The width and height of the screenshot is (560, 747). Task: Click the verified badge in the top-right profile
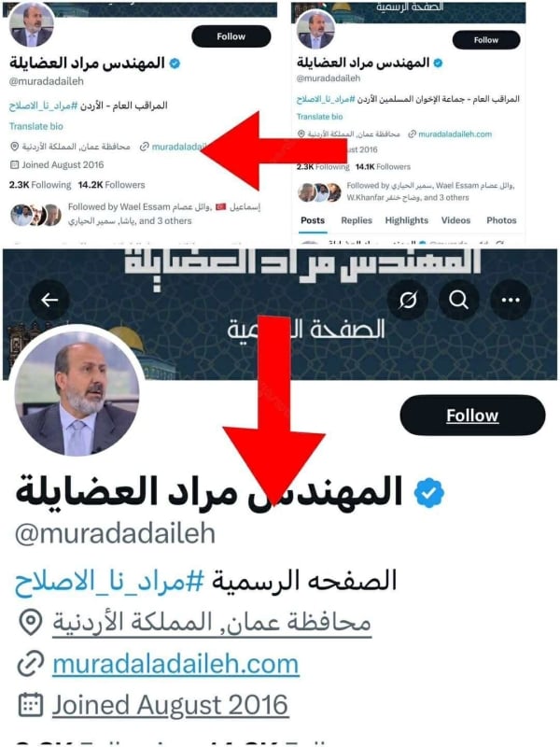pyautogui.click(x=438, y=63)
